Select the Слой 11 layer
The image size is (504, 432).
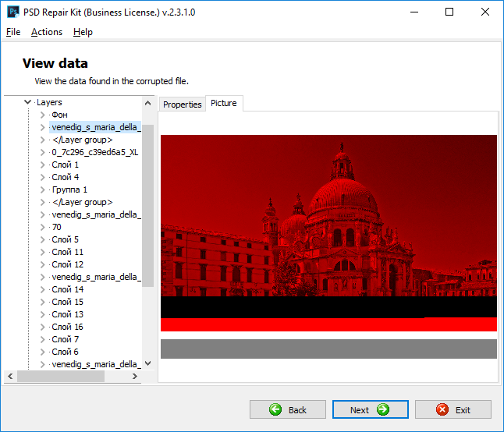[x=68, y=252]
